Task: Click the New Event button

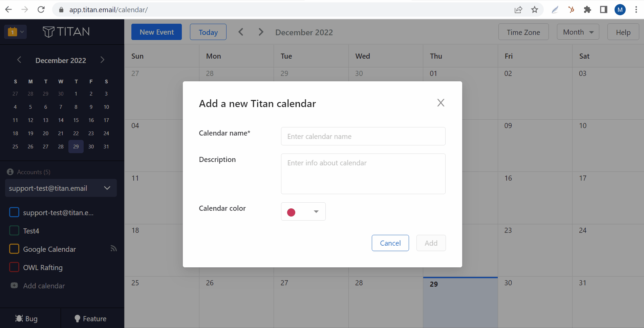Action: pos(156,32)
